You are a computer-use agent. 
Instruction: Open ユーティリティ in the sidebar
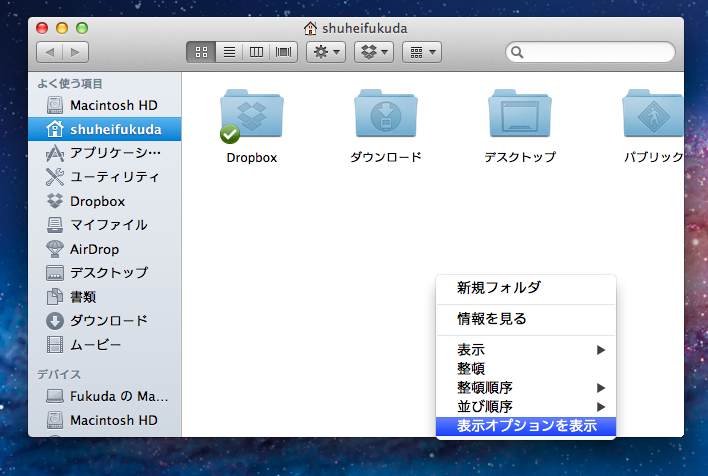point(105,177)
